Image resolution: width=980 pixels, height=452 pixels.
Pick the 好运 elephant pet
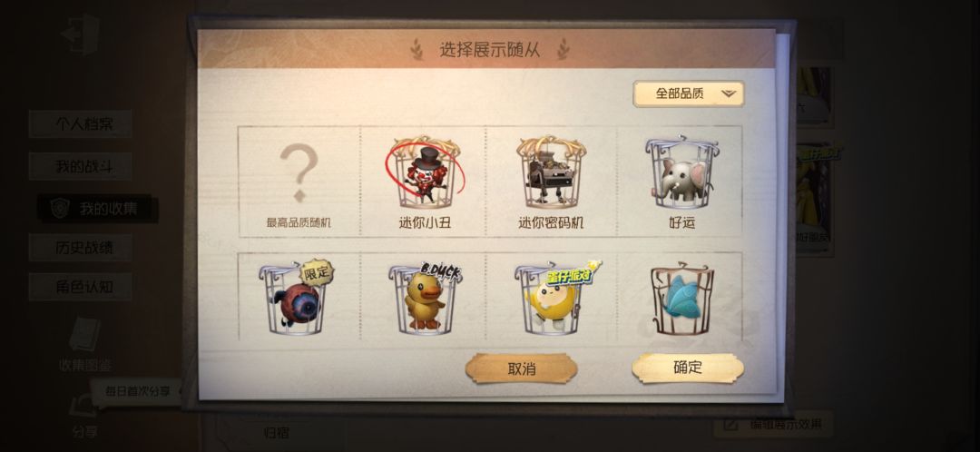tap(681, 182)
